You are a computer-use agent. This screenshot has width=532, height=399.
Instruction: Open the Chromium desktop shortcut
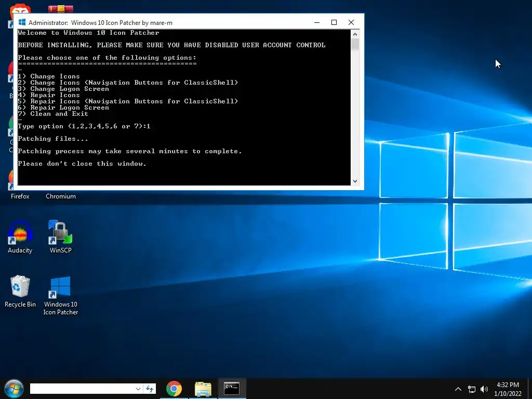coord(61,196)
